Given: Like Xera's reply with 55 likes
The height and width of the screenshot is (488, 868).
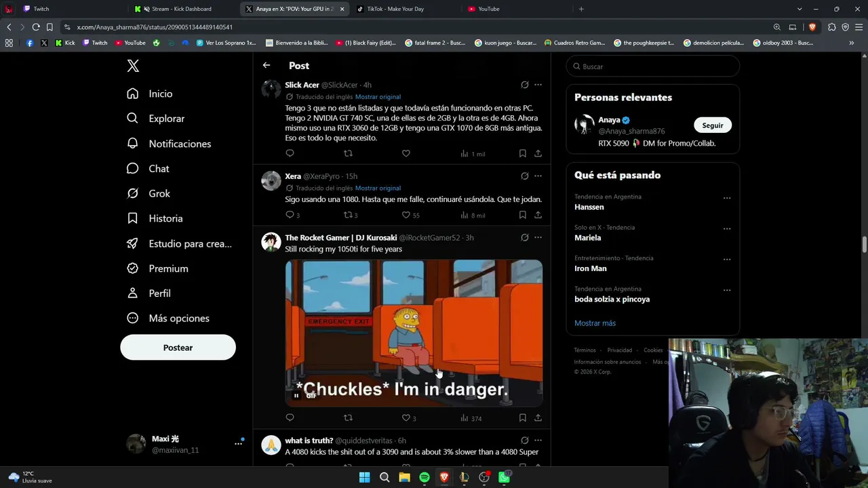Looking at the screenshot, I should pos(406,215).
